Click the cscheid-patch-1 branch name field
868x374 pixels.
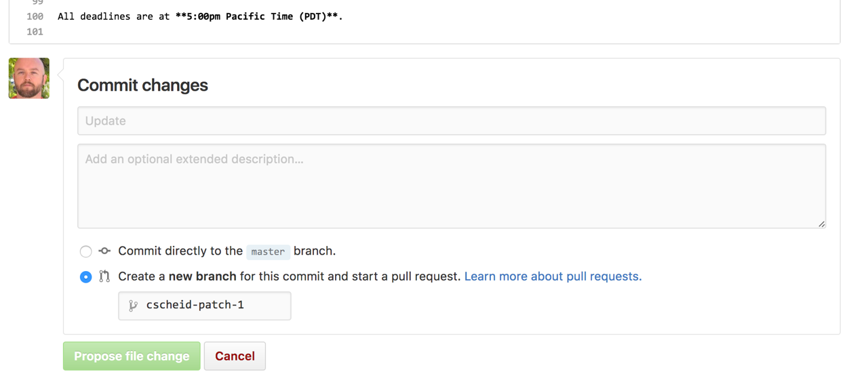click(x=210, y=306)
